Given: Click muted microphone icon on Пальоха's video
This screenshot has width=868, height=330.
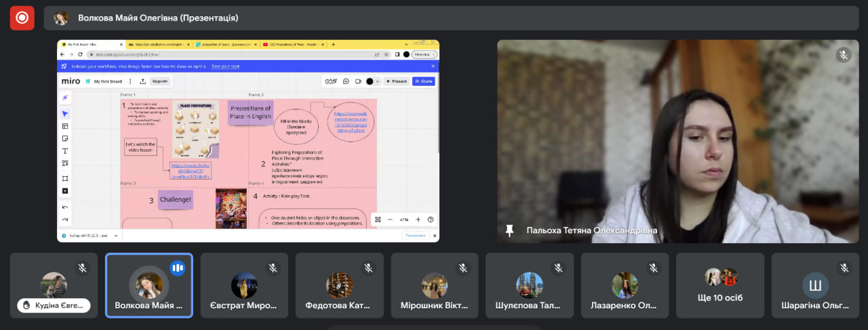Looking at the screenshot, I should [x=844, y=56].
